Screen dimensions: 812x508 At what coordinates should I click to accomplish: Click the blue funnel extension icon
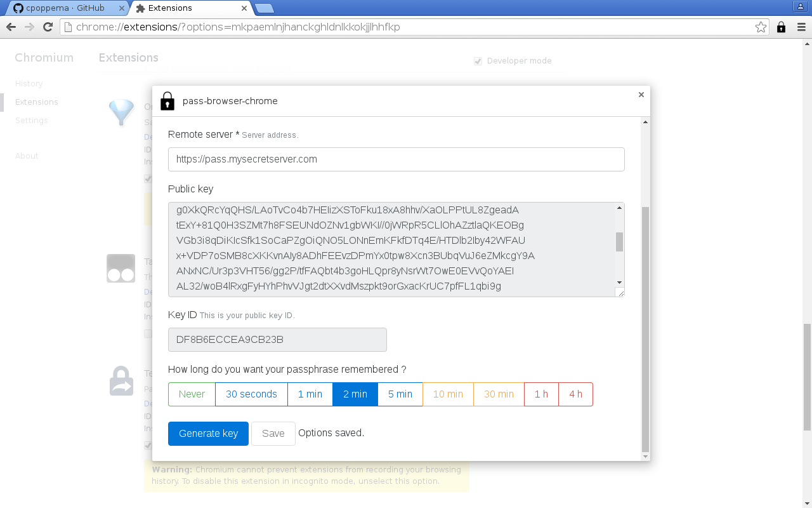coord(121,113)
